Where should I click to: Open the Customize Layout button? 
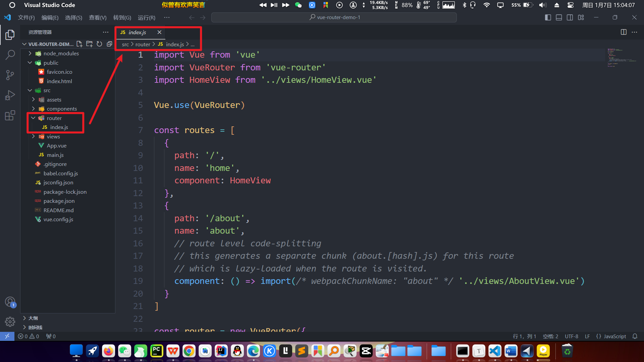coord(581,17)
